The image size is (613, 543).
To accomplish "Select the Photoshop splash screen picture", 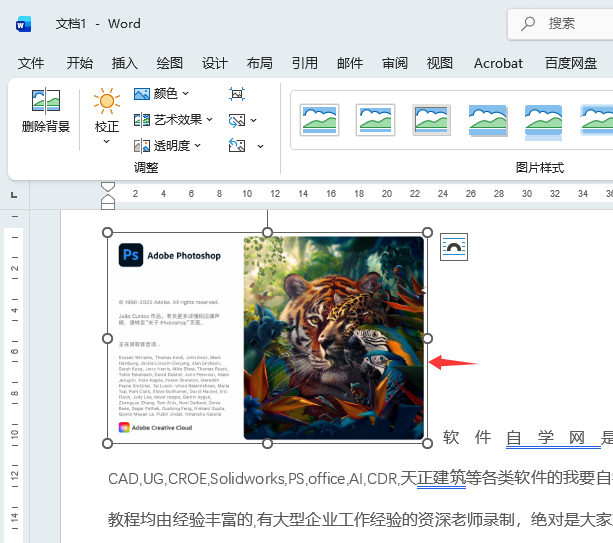I will coord(267,338).
